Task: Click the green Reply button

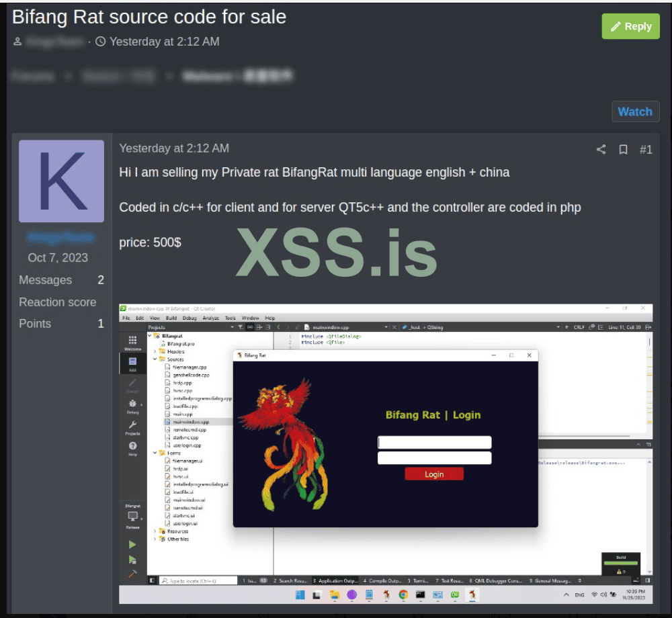Action: (x=630, y=27)
